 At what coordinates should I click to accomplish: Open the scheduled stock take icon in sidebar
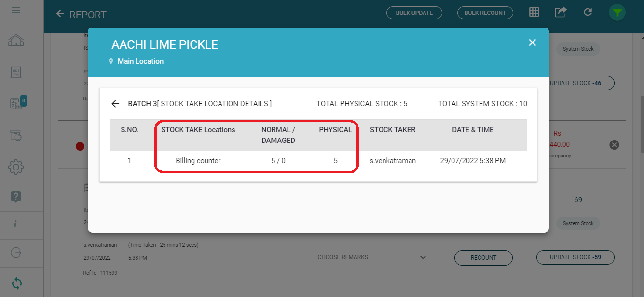point(16,135)
